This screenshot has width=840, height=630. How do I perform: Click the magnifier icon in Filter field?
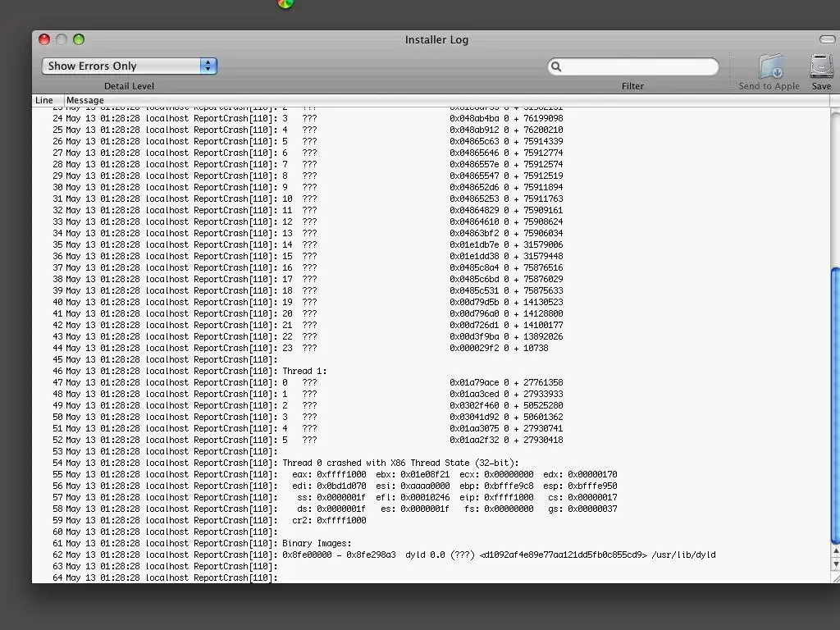point(556,66)
